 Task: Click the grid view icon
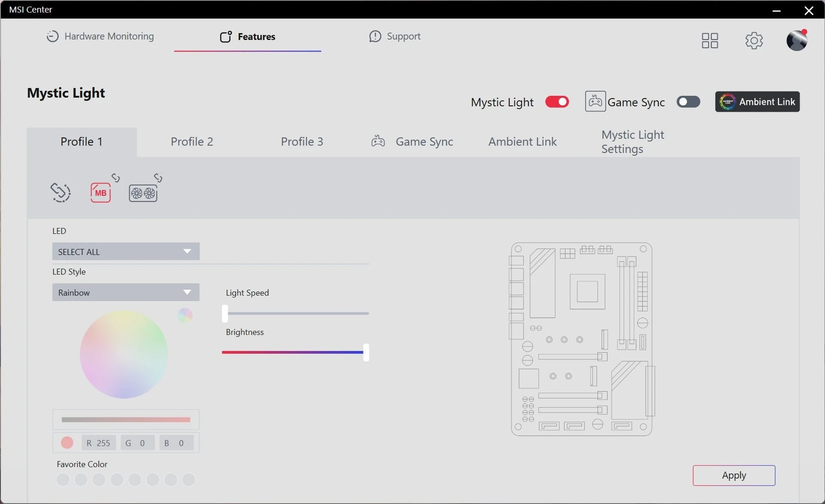[x=710, y=40]
